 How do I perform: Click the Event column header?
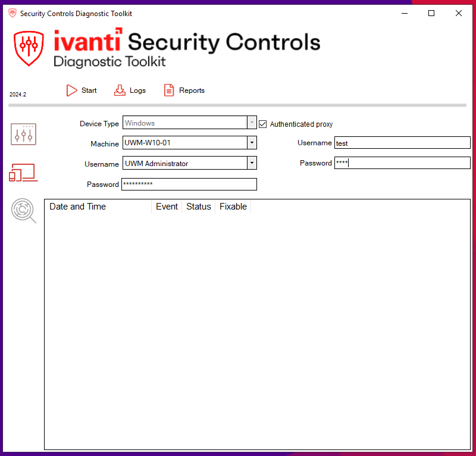click(x=167, y=207)
